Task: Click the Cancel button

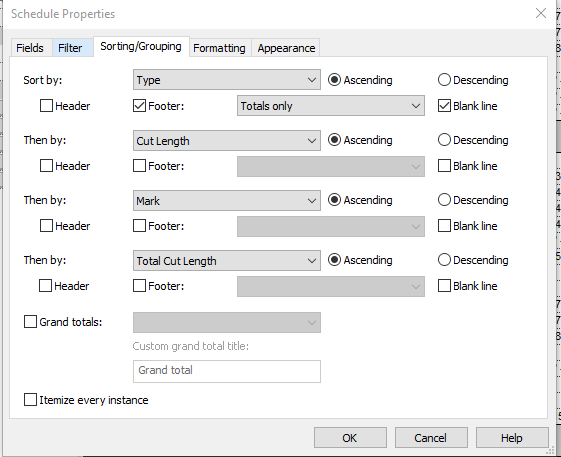Action: [431, 438]
